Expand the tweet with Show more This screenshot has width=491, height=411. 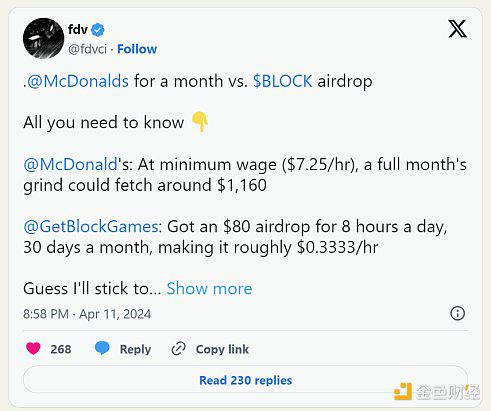click(209, 289)
